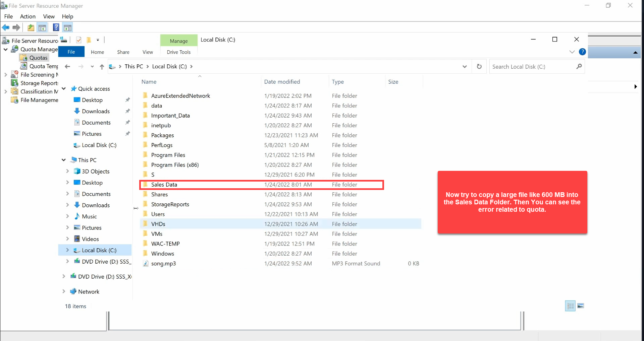This screenshot has width=644, height=341.
Task: Refresh the Local Disk (C:) view
Action: 479,66
